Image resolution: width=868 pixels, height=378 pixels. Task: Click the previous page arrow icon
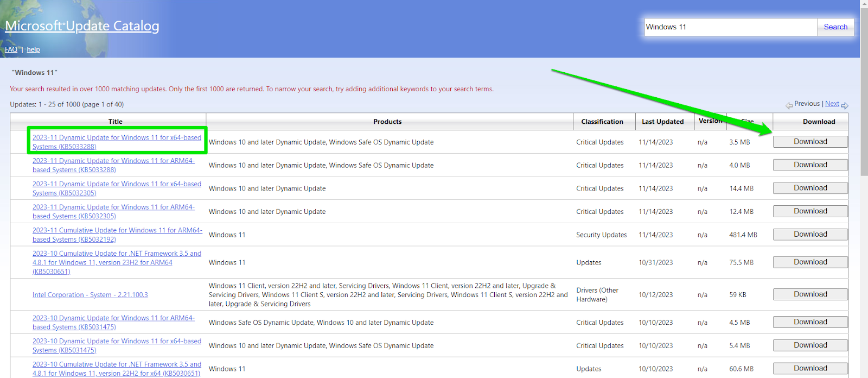click(789, 105)
